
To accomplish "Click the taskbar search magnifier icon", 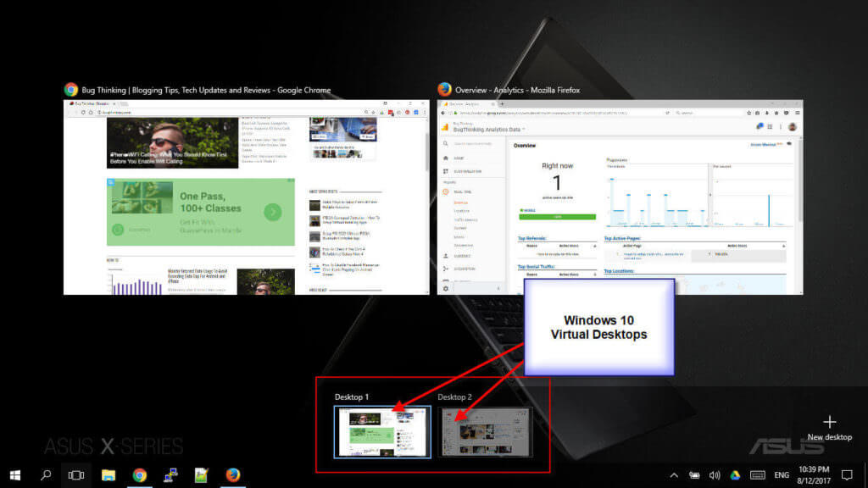I will coord(46,474).
